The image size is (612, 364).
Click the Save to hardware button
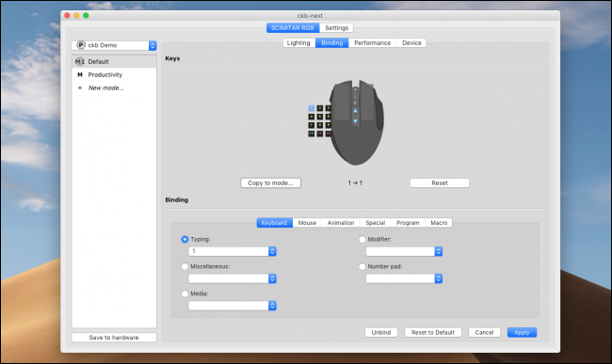click(114, 338)
